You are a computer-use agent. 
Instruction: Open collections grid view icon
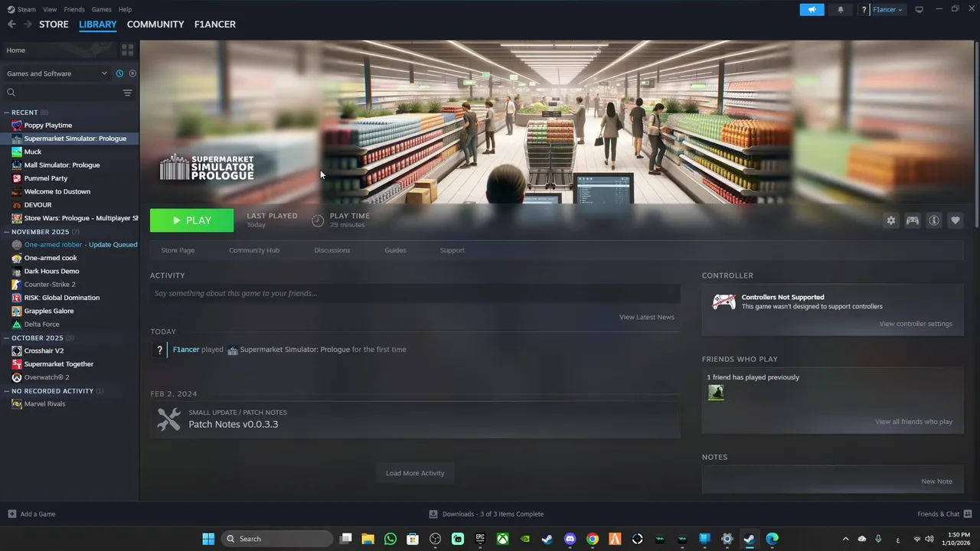(x=127, y=50)
